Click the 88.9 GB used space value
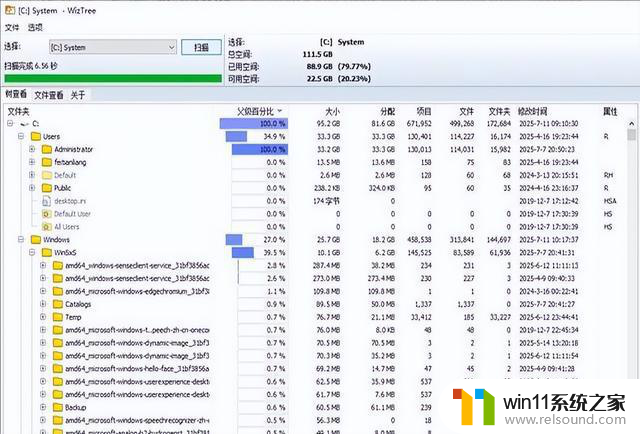640x434 pixels. point(320,67)
